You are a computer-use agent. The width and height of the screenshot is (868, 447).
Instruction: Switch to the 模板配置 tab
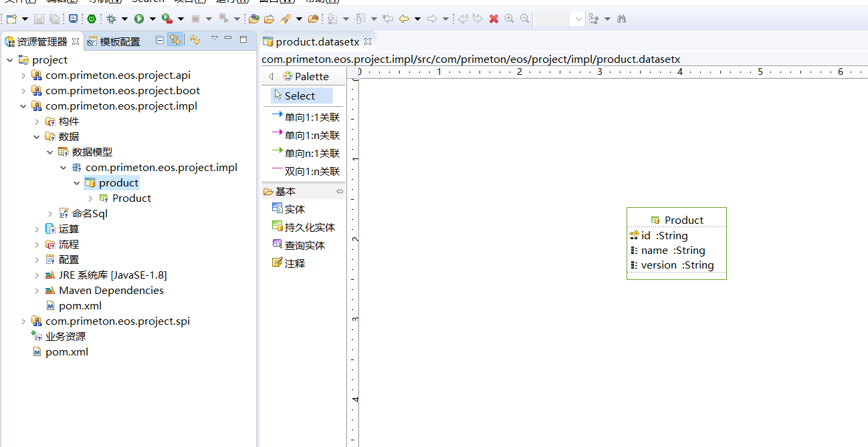pos(119,41)
